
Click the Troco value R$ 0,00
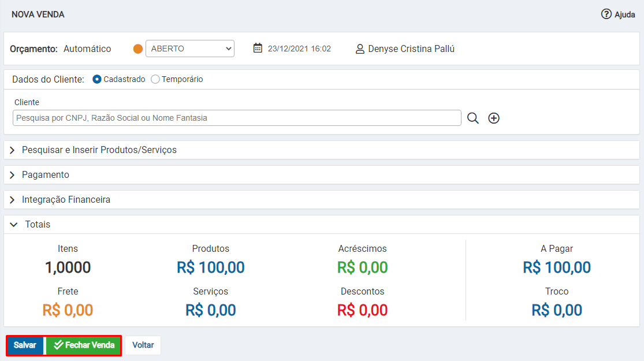click(x=557, y=310)
